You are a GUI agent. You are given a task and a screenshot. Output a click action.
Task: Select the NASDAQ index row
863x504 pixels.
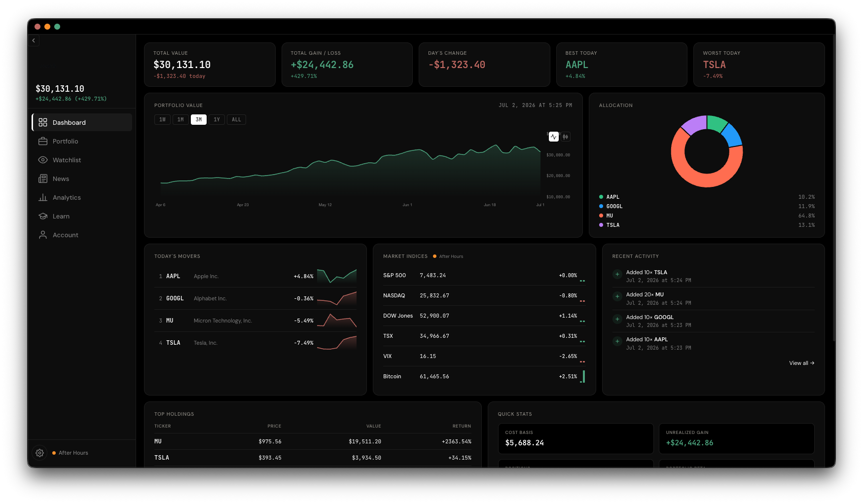(x=484, y=295)
